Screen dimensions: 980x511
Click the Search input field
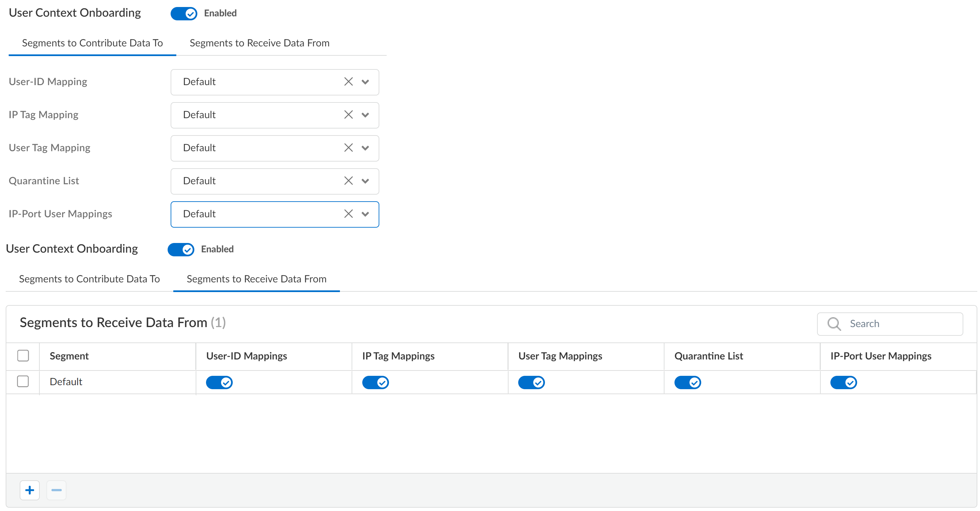pyautogui.click(x=902, y=324)
